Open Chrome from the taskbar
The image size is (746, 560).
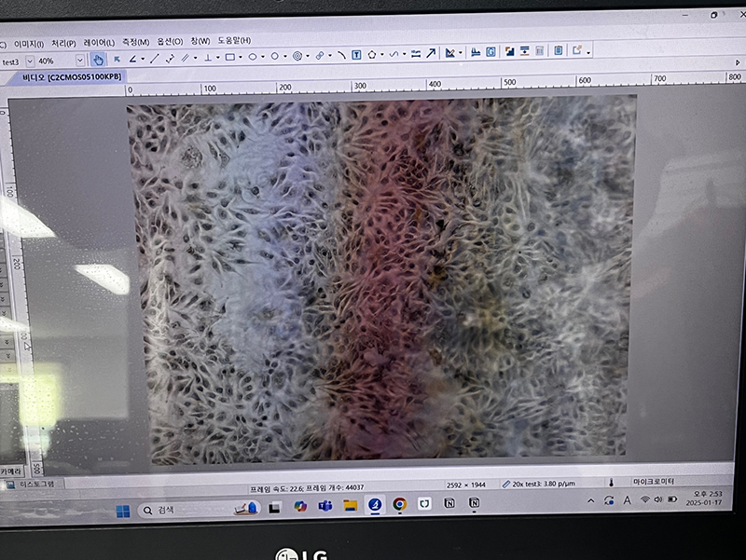coord(399,505)
